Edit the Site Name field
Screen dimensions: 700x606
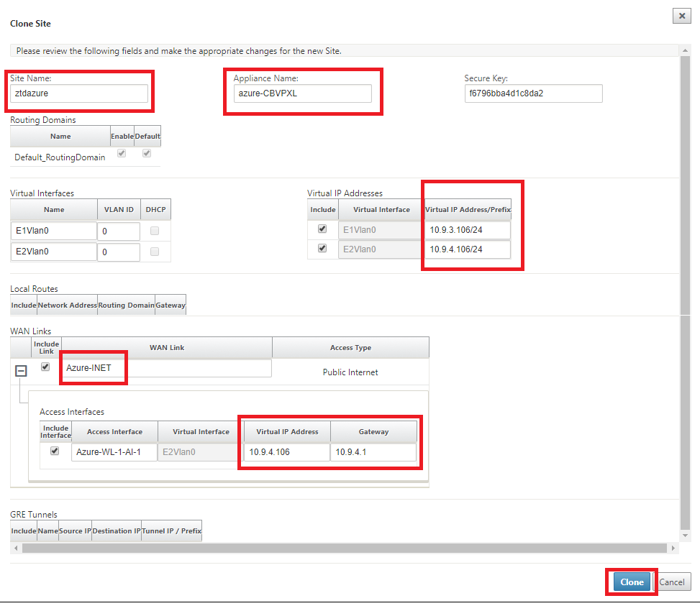[x=79, y=93]
